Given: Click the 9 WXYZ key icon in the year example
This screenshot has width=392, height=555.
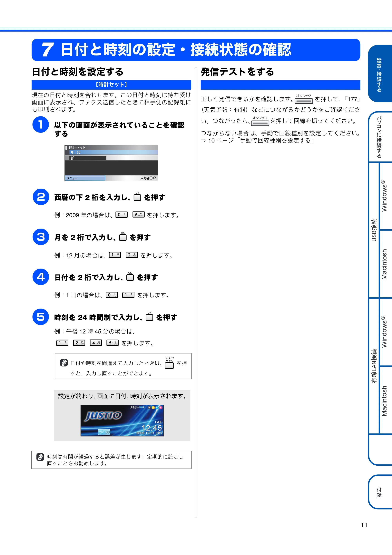Looking at the screenshot, I should pos(139,214).
